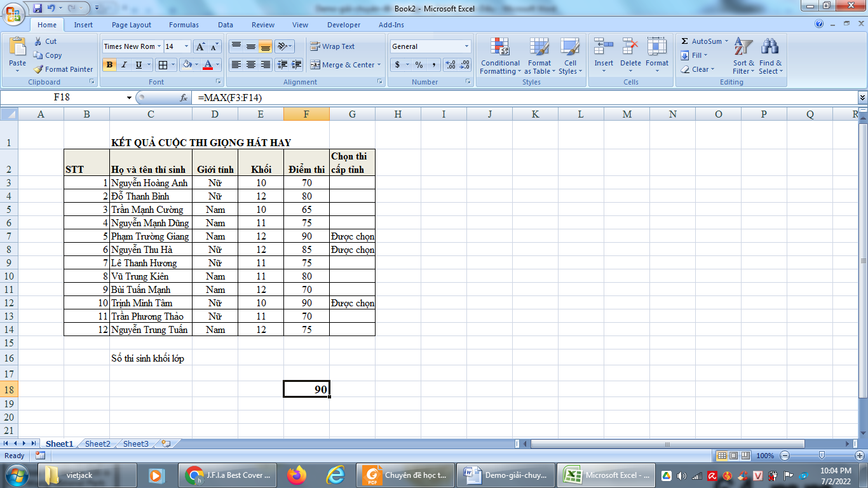
Task: Toggle Middle Align vertical alignment
Action: click(x=250, y=46)
